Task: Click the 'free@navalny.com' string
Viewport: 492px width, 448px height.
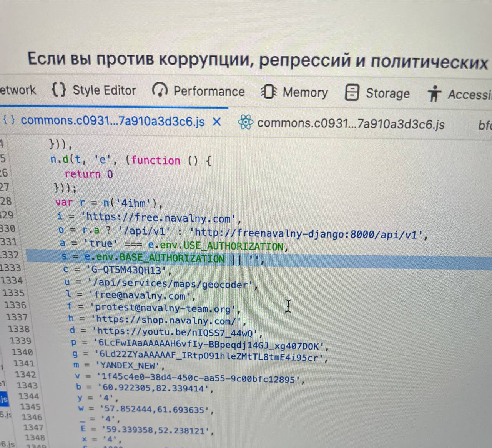Action: 140,296
